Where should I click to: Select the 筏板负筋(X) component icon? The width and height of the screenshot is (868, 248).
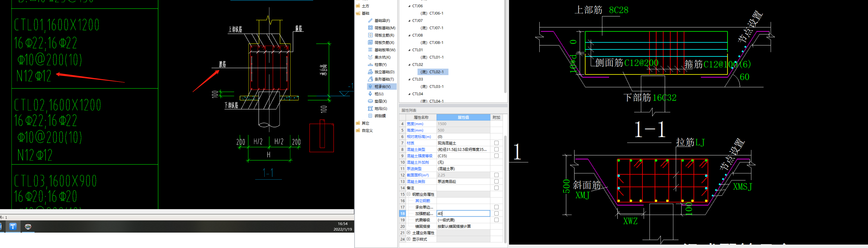tap(370, 43)
